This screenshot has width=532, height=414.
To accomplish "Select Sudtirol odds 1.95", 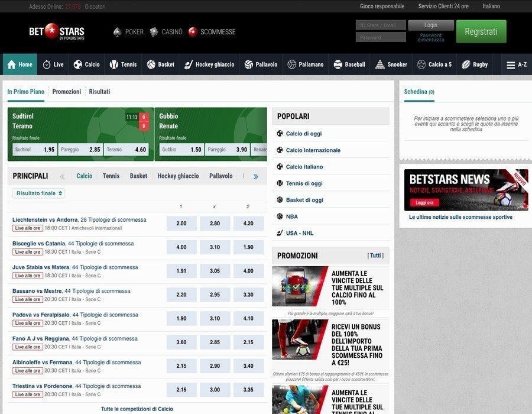I will (35, 150).
